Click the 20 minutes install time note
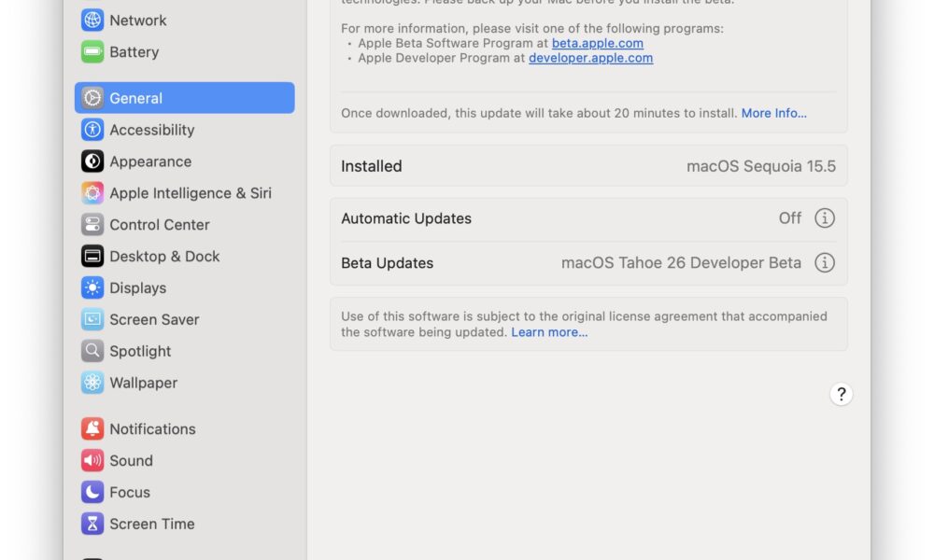Screen dimensions: 934x560 tap(539, 113)
